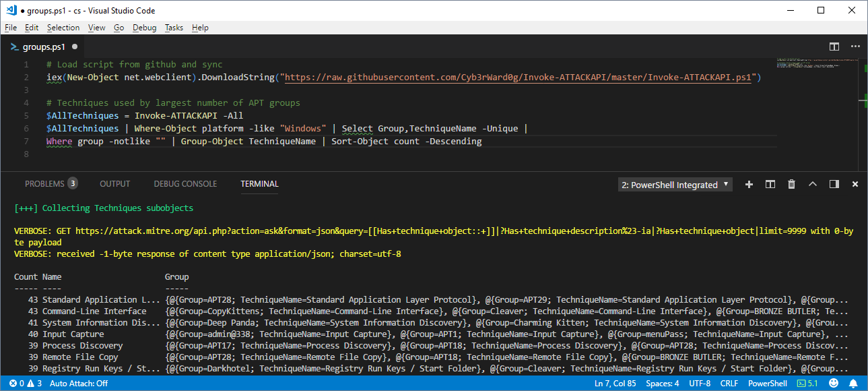Click the underlined Select keyword on line 6
The height and width of the screenshot is (391, 868).
[x=357, y=129]
